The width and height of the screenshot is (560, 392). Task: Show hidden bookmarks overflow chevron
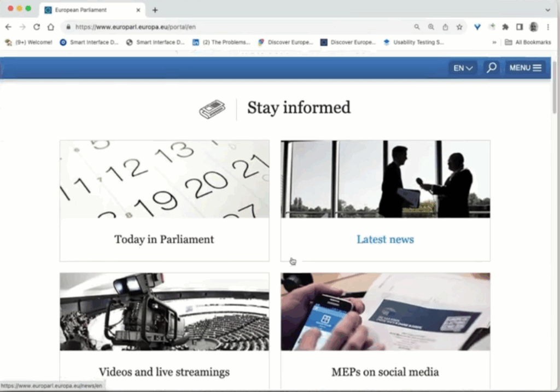[494, 42]
